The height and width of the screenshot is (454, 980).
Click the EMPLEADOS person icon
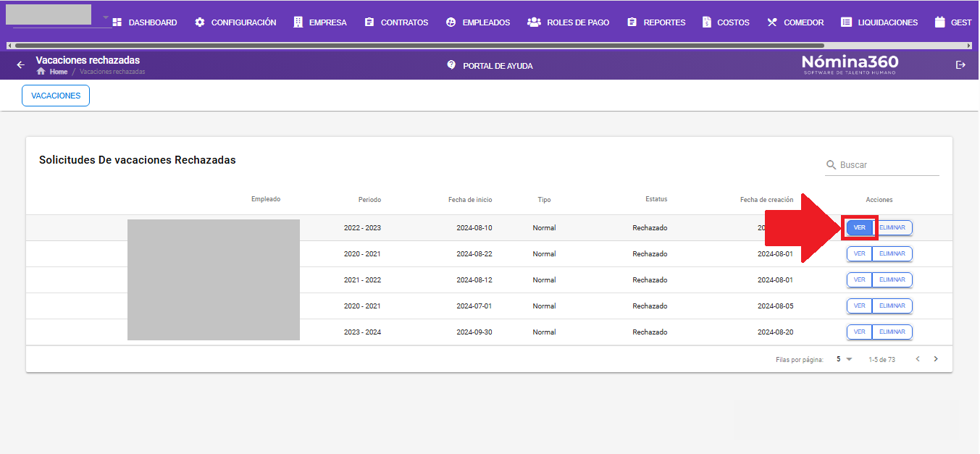coord(451,22)
